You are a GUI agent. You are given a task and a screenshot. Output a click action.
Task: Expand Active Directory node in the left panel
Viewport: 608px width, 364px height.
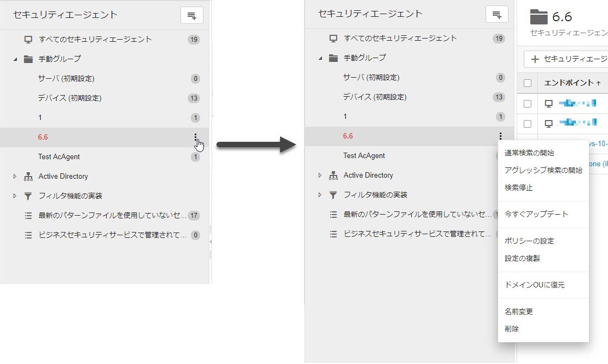tap(15, 177)
